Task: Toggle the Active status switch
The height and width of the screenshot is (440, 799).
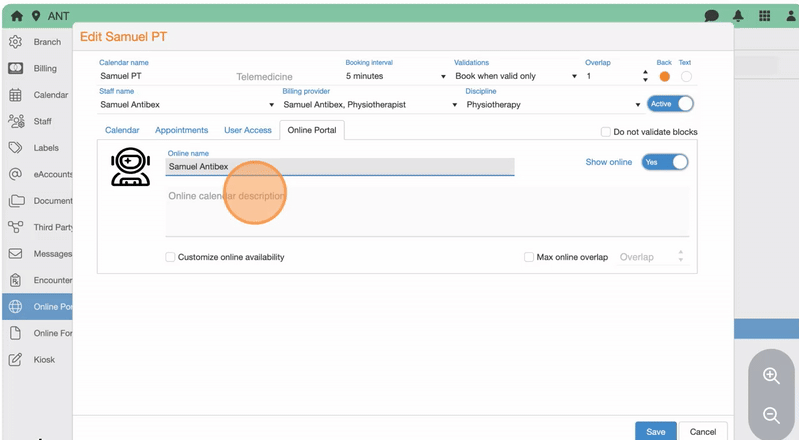Action: point(671,104)
